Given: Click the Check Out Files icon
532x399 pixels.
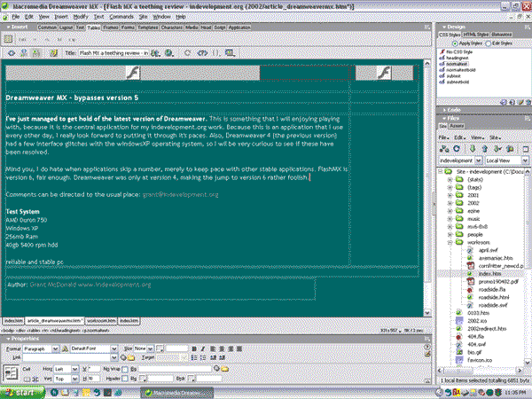Looking at the screenshot, I should 497,149.
